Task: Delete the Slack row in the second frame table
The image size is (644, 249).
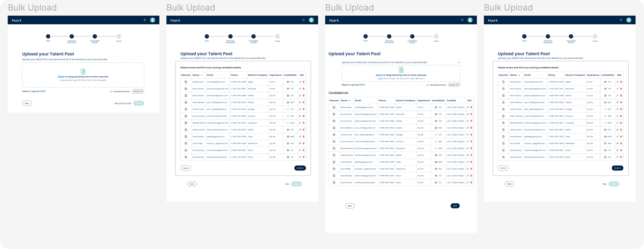Action: (x=304, y=157)
